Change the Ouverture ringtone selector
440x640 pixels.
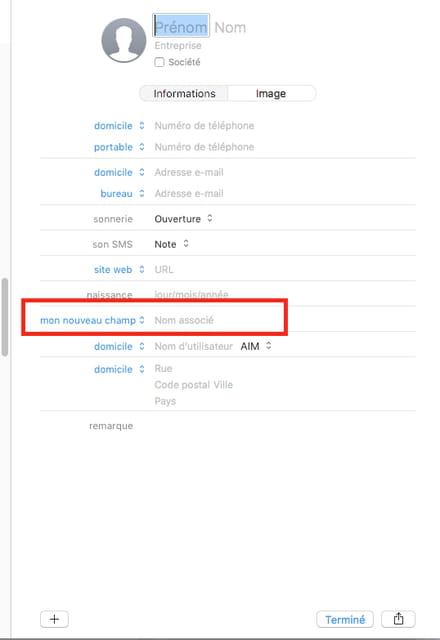[x=183, y=219]
